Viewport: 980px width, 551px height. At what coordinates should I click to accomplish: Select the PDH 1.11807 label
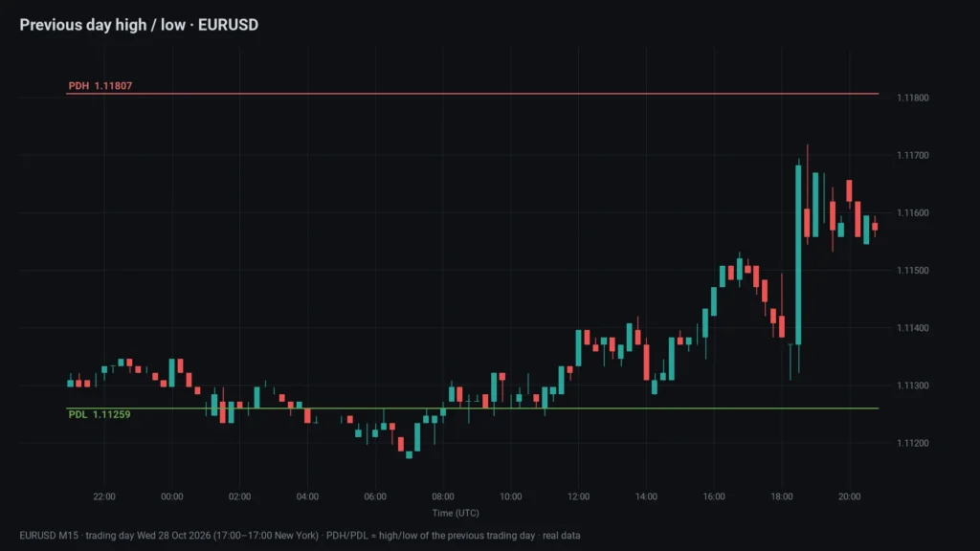click(100, 85)
